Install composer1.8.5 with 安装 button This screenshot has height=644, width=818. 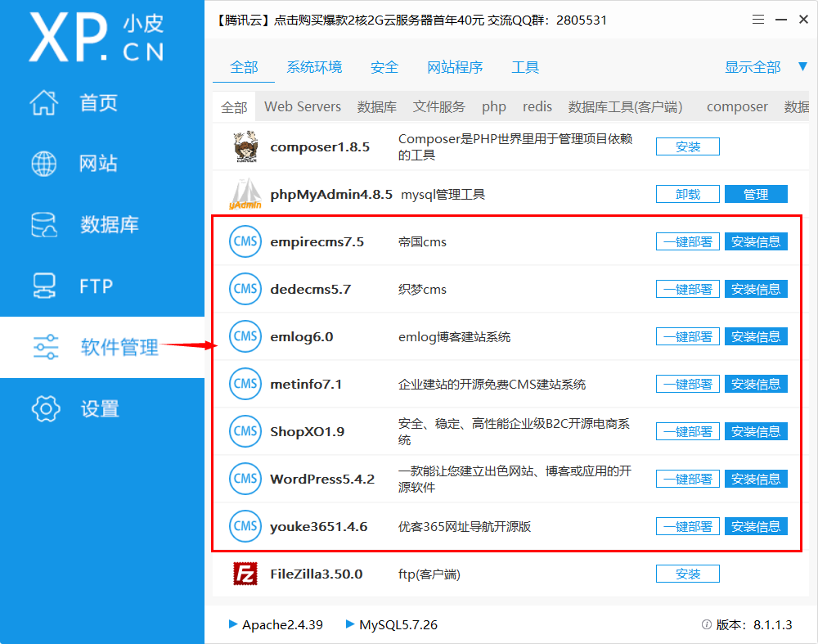[x=688, y=146]
